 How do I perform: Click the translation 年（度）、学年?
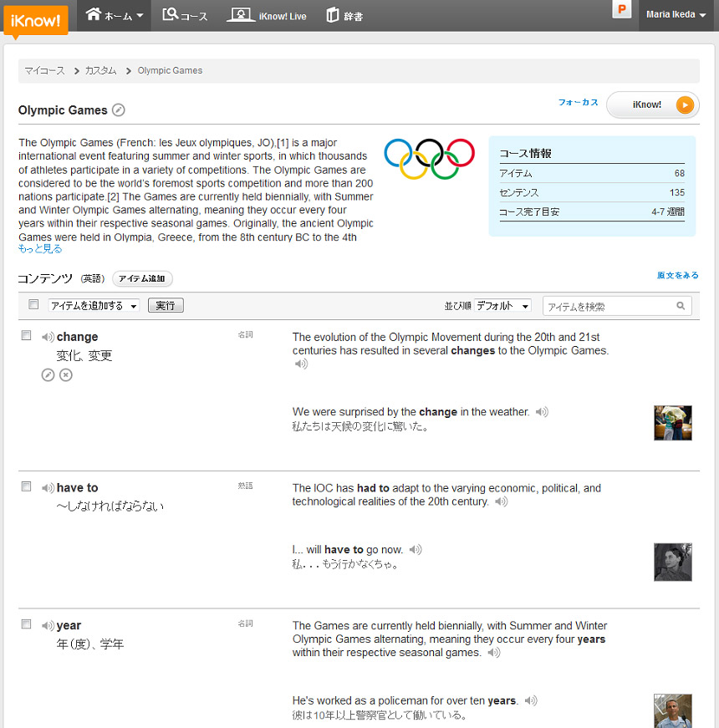tap(90, 644)
